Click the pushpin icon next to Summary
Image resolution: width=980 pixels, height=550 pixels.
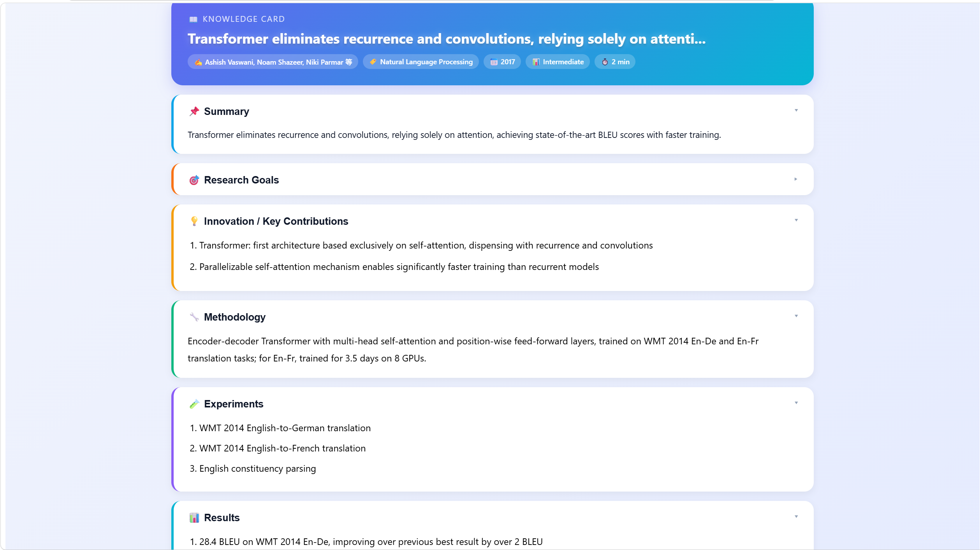coord(194,111)
